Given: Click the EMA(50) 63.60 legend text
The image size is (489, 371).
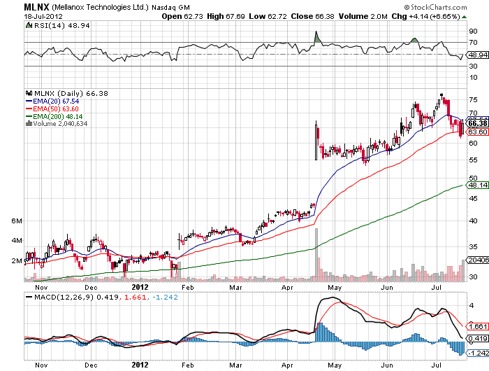Looking at the screenshot, I should tap(56, 109).
